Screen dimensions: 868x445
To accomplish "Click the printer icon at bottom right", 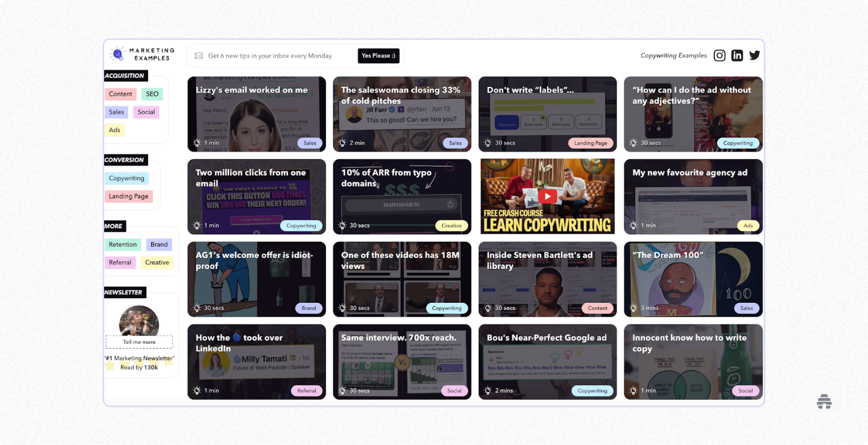I will coord(824,401).
